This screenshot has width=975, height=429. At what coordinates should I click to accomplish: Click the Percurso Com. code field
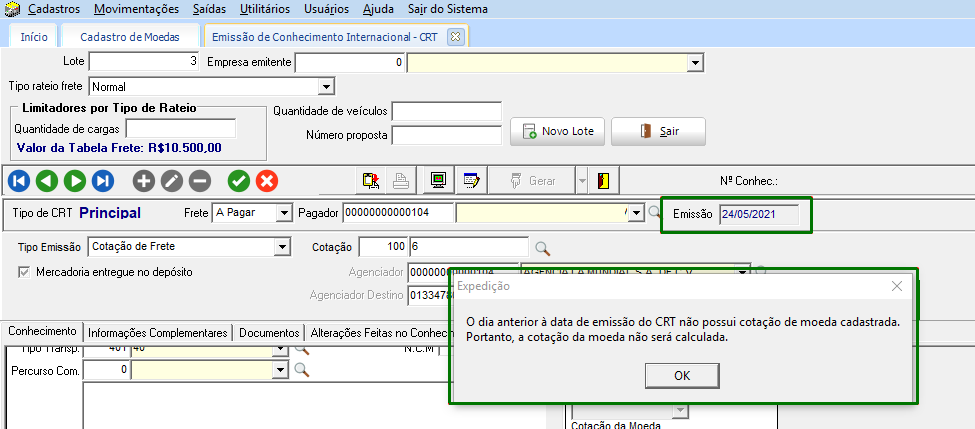(106, 370)
